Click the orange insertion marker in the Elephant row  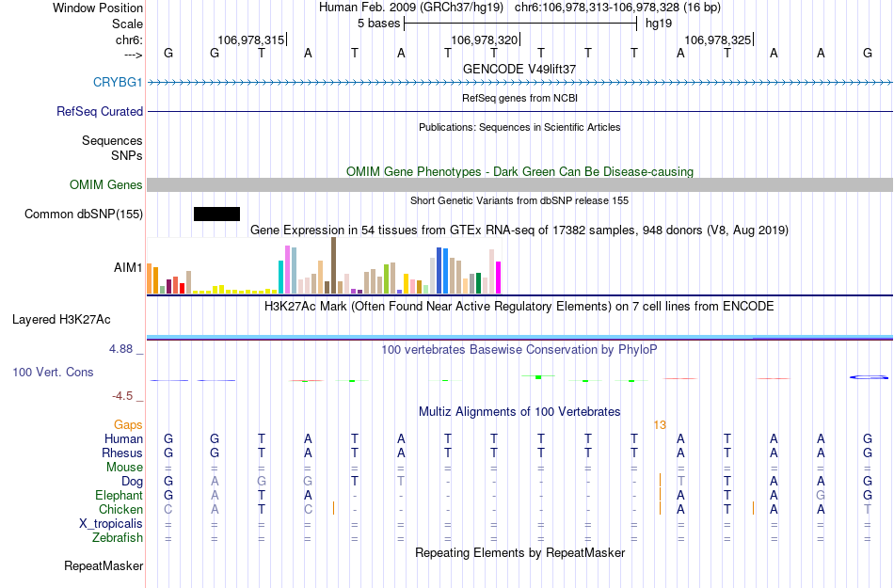(x=660, y=495)
